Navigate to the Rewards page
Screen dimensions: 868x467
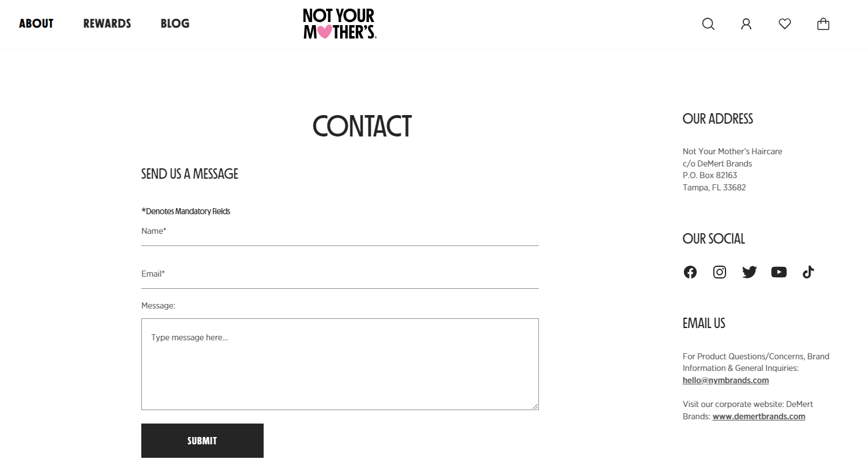pos(107,24)
